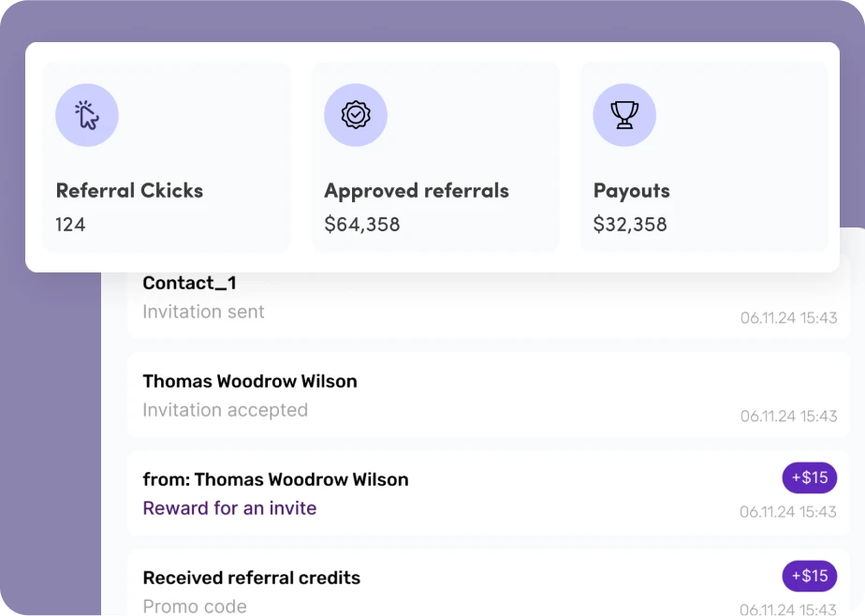Select the Approved referrals heading
The height and width of the screenshot is (616, 865).
click(417, 191)
